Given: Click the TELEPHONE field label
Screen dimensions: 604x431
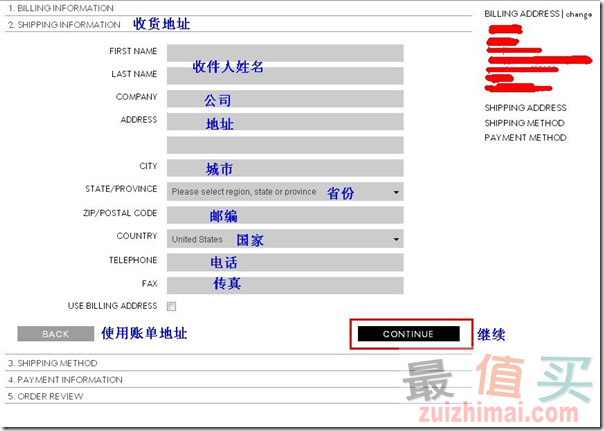Looking at the screenshot, I should (133, 260).
